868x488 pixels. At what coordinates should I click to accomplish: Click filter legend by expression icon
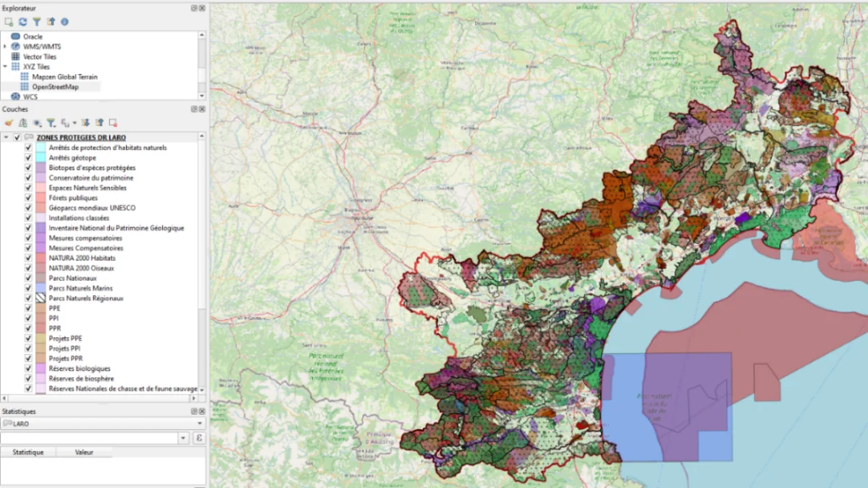click(x=65, y=123)
